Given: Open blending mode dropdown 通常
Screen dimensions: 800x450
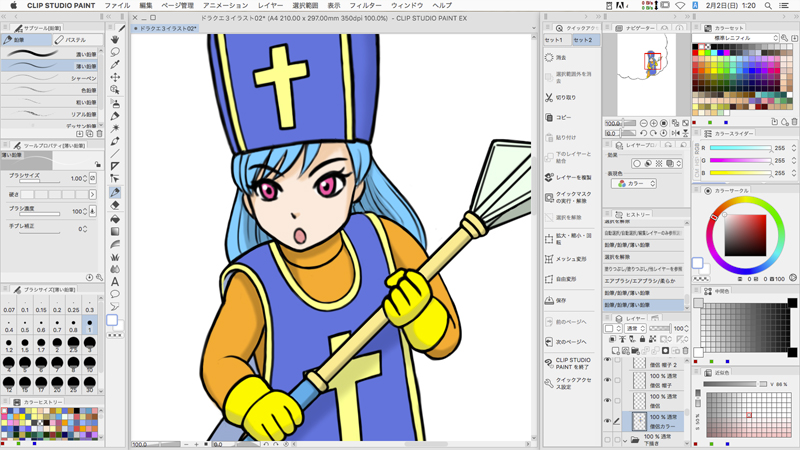Looking at the screenshot, I should tap(635, 328).
